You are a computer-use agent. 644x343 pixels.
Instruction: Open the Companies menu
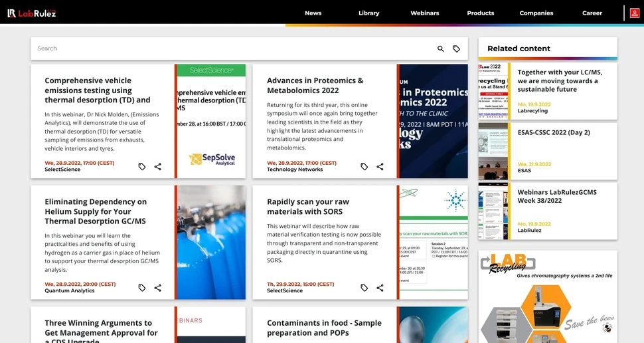[536, 13]
